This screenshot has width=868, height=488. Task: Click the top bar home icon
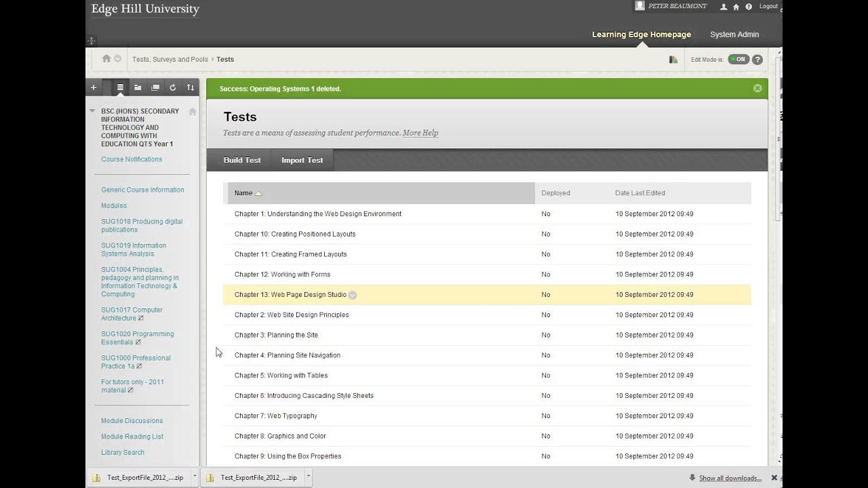736,7
